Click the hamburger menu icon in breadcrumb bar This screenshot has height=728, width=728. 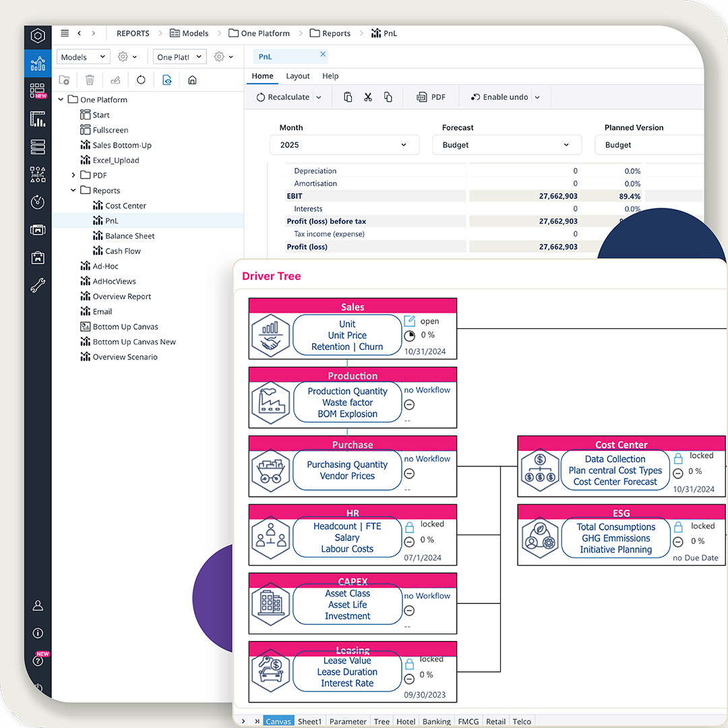click(x=65, y=33)
